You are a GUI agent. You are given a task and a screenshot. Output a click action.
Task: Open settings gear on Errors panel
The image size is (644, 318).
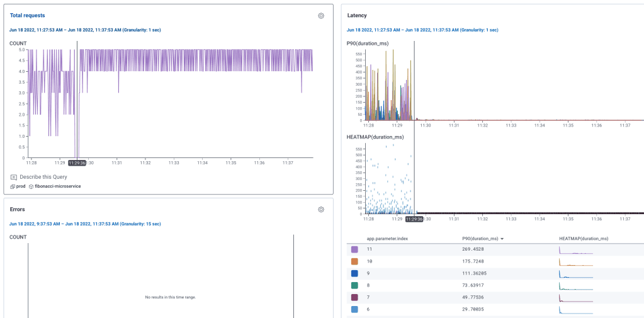click(321, 210)
